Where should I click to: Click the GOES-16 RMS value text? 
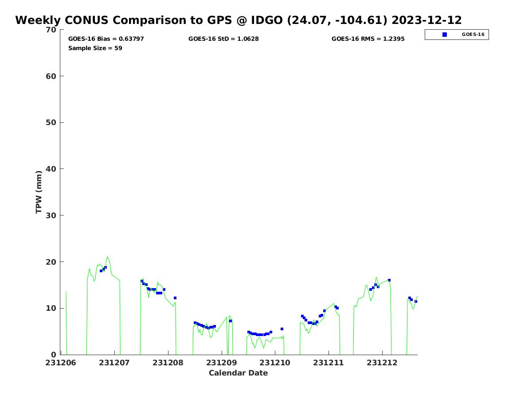368,39
